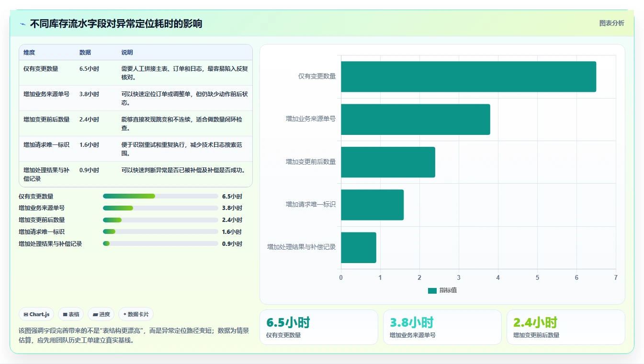
Task: Click the 说明 table column header
Action: (127, 53)
